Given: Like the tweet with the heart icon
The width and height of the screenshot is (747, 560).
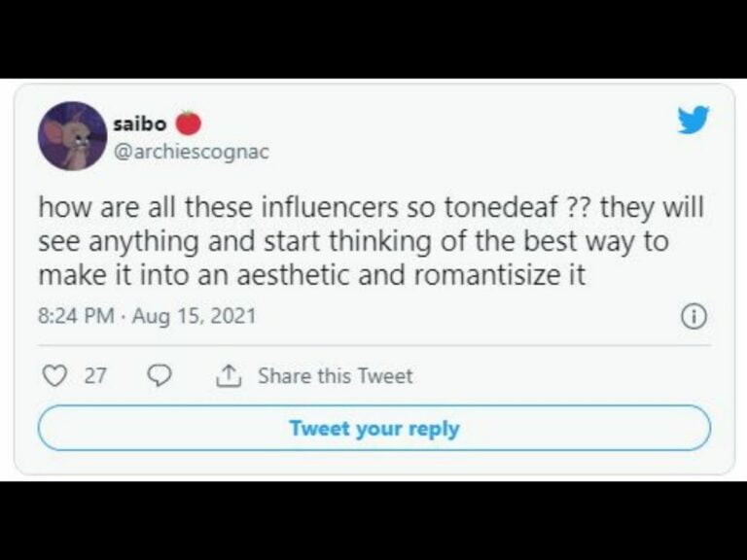Looking at the screenshot, I should 54,375.
